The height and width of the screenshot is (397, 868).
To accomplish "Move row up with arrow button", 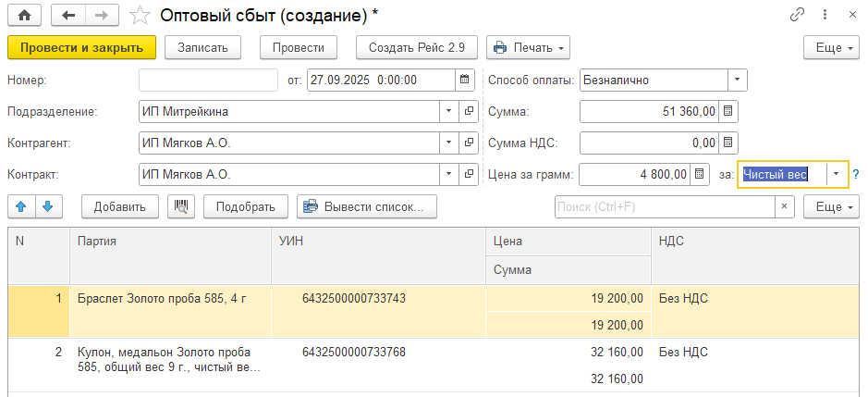I will (x=21, y=206).
